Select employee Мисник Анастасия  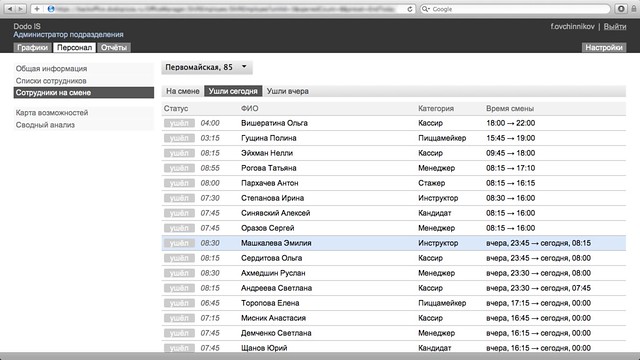pos(273,318)
